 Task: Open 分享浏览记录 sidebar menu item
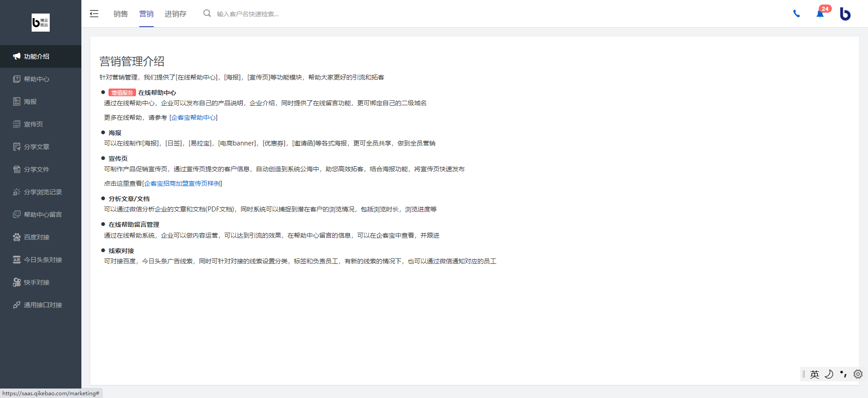pyautogui.click(x=41, y=192)
